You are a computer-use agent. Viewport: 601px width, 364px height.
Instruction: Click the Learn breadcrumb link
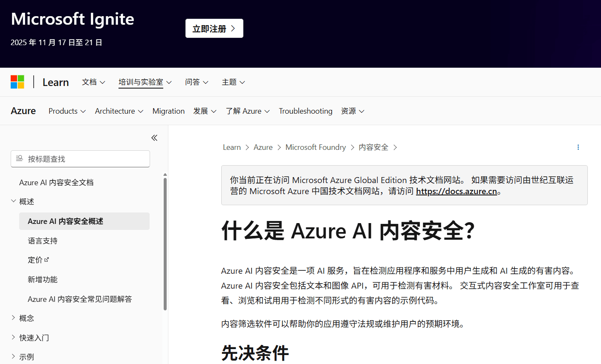click(x=232, y=147)
